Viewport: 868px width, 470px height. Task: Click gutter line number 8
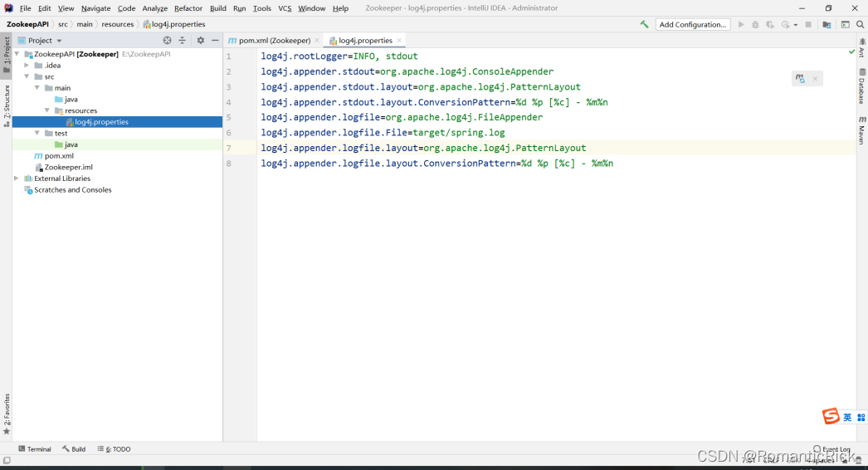(229, 164)
